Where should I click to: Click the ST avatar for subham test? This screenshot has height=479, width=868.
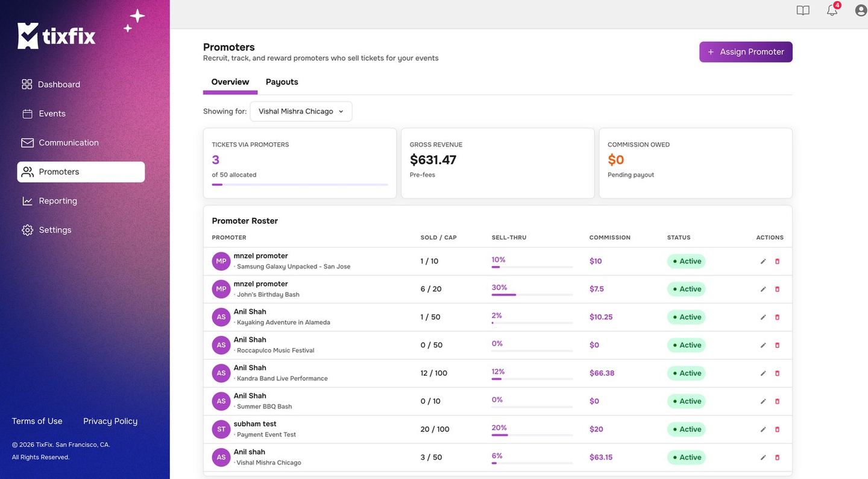coord(221,430)
